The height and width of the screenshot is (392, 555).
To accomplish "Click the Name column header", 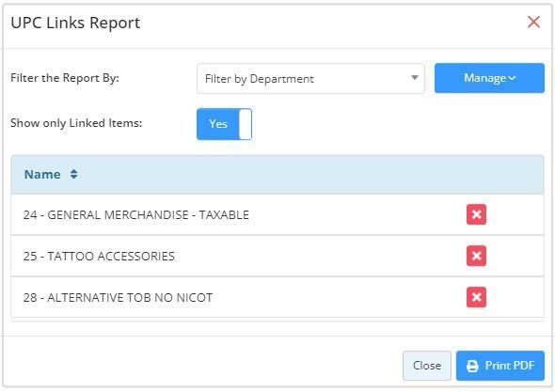I will 42,175.
